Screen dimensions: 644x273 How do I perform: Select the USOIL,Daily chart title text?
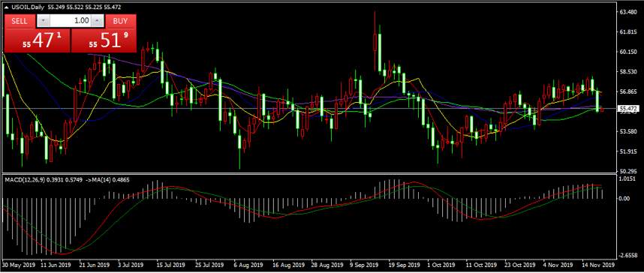tap(29, 7)
